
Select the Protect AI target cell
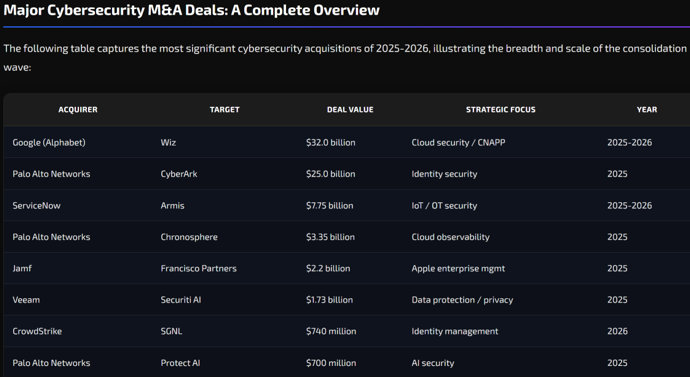click(180, 363)
